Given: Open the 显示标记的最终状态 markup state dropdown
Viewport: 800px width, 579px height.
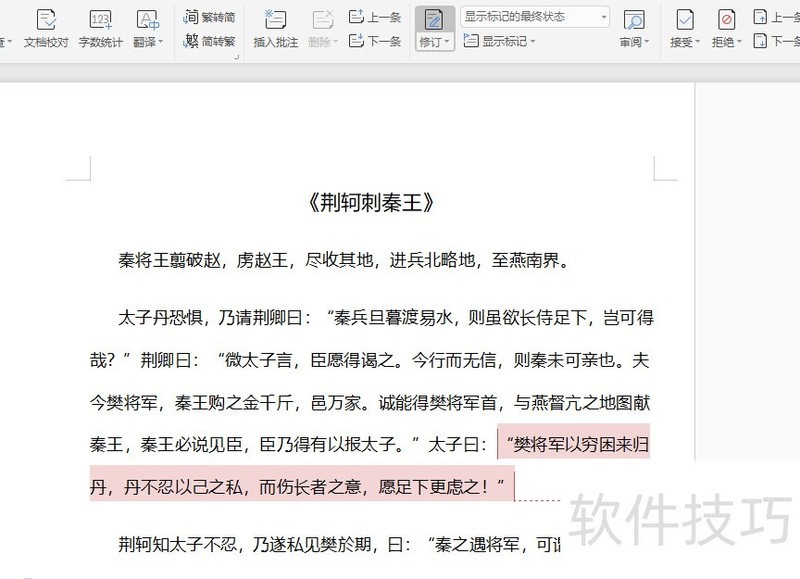Looking at the screenshot, I should point(605,16).
